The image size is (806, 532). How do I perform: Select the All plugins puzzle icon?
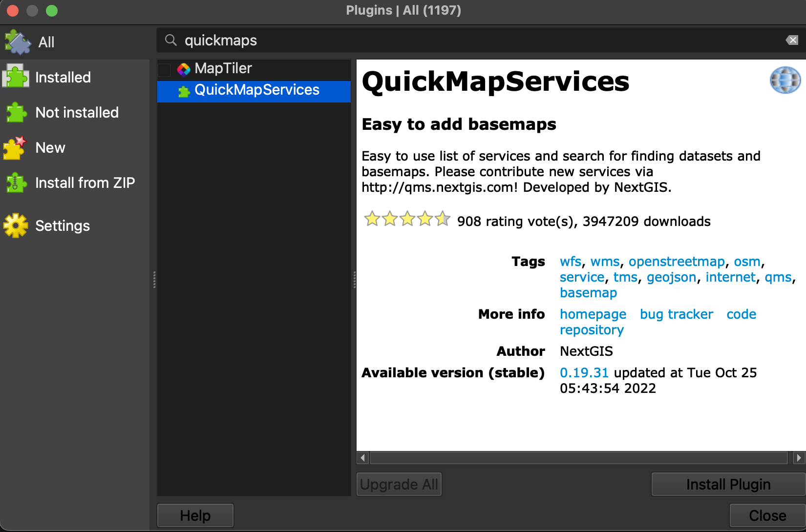click(16, 42)
